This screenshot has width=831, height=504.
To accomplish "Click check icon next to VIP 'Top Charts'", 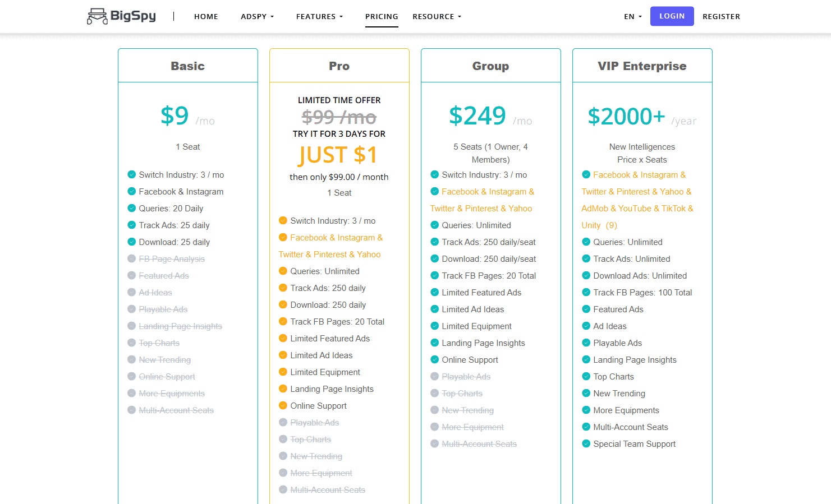I will (586, 376).
